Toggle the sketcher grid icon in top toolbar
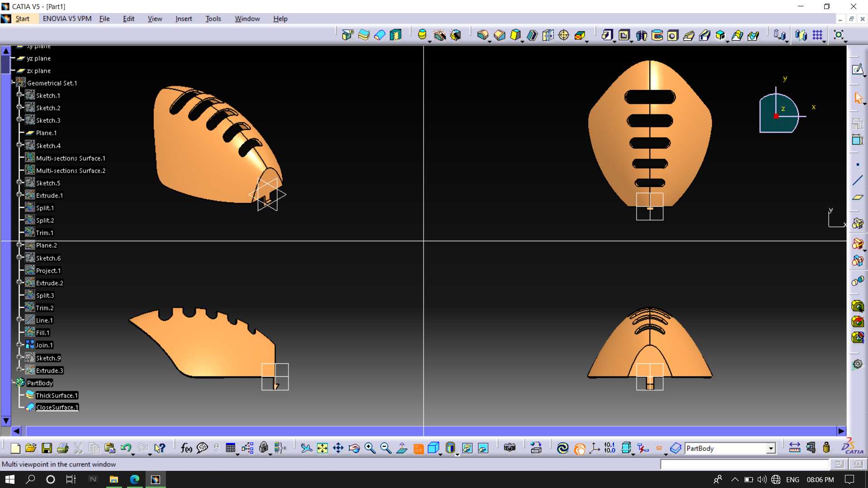The width and height of the screenshot is (868, 488). 817,35
